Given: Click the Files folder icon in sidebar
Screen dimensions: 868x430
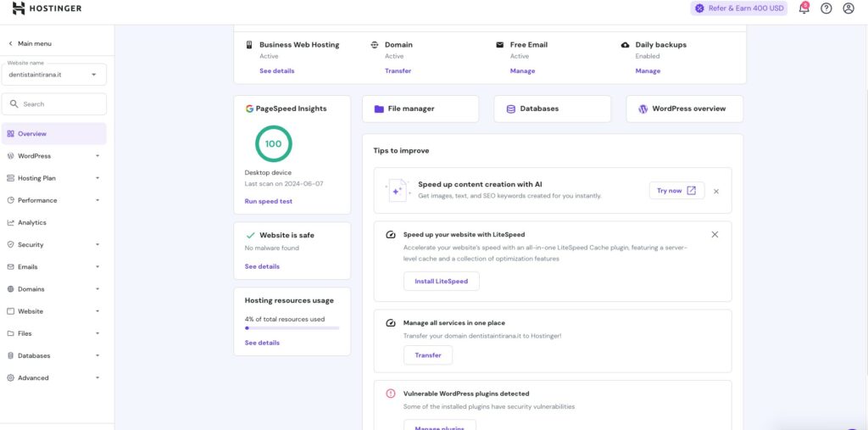Looking at the screenshot, I should coord(10,333).
